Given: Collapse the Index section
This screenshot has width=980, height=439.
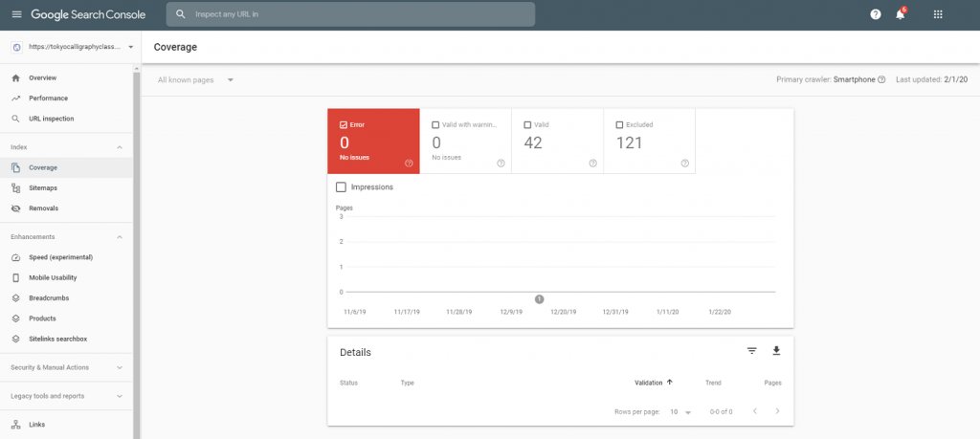Looking at the screenshot, I should coord(120,147).
